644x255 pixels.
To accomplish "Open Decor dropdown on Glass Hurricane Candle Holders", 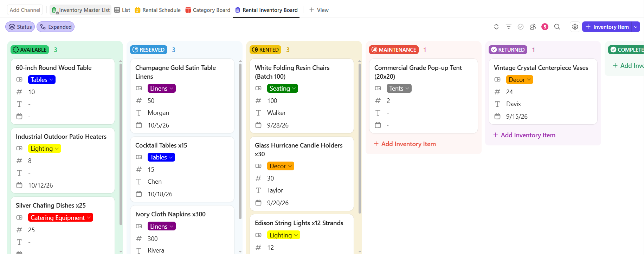I will pyautogui.click(x=281, y=166).
